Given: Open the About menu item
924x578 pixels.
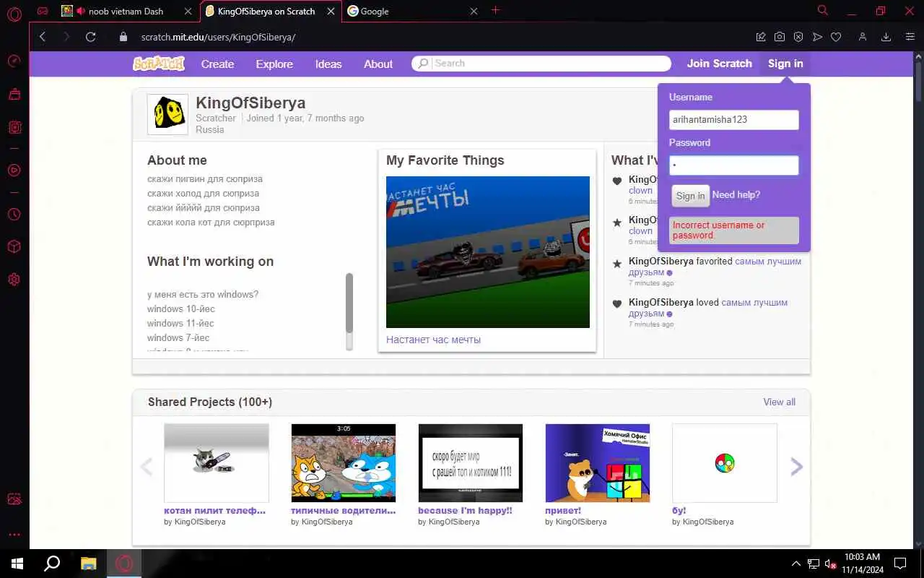Looking at the screenshot, I should pyautogui.click(x=378, y=64).
